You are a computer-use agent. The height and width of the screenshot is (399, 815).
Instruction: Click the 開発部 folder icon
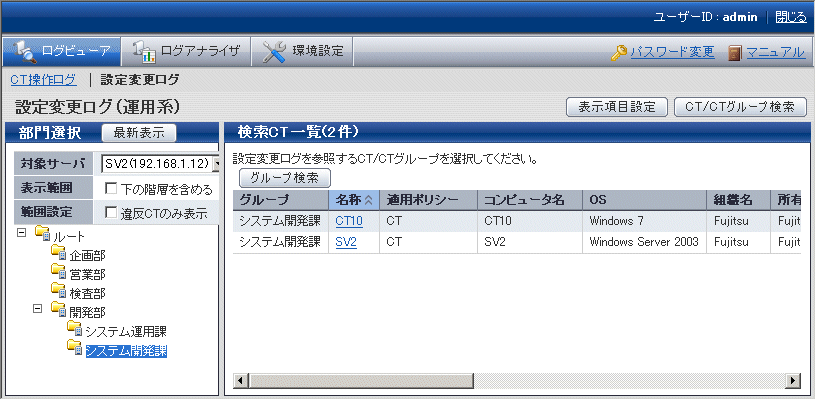[x=59, y=310]
